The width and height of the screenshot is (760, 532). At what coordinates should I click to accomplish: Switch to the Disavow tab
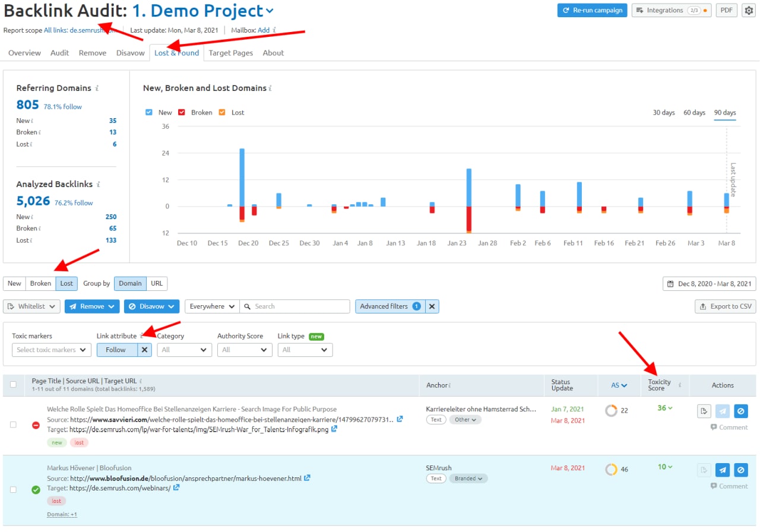131,53
